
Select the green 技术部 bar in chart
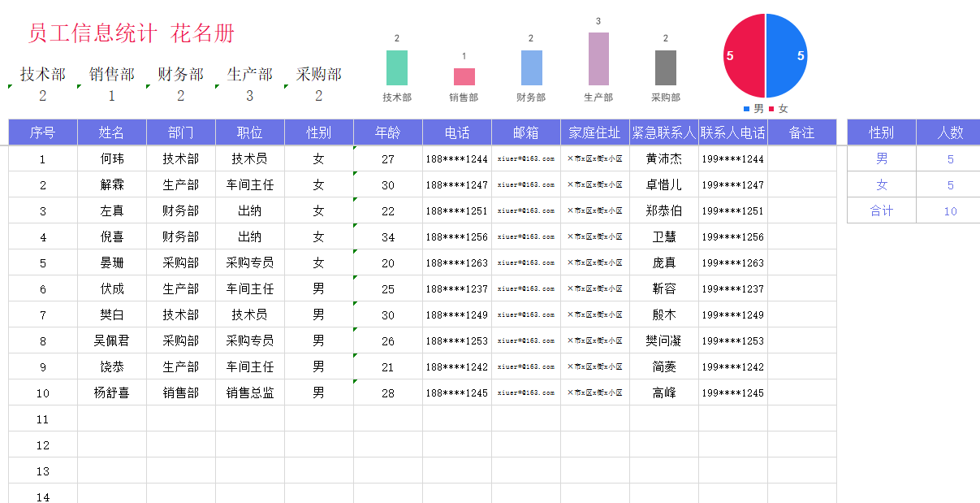pos(397,67)
